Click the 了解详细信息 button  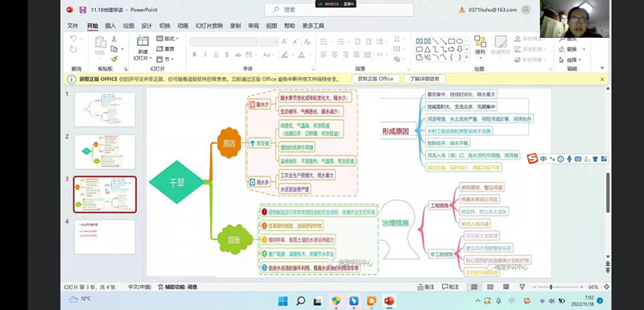tap(425, 79)
